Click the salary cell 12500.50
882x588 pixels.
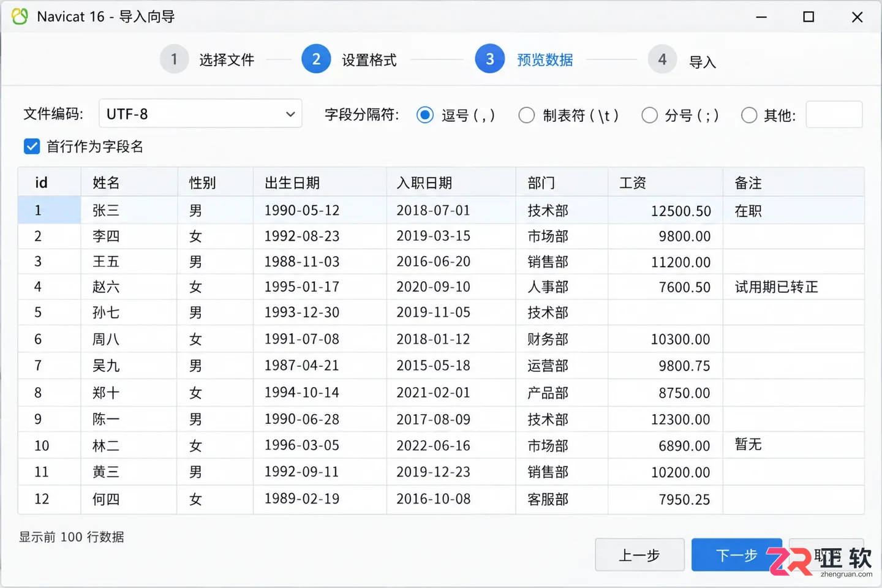(x=665, y=210)
